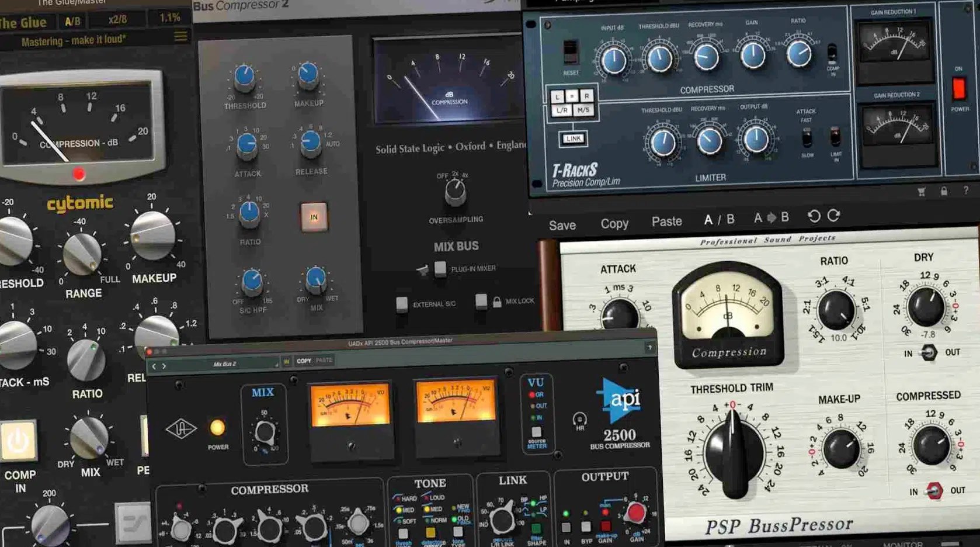Click PASTE in the API 2500 toolbar
The image size is (980, 547).
coord(324,361)
